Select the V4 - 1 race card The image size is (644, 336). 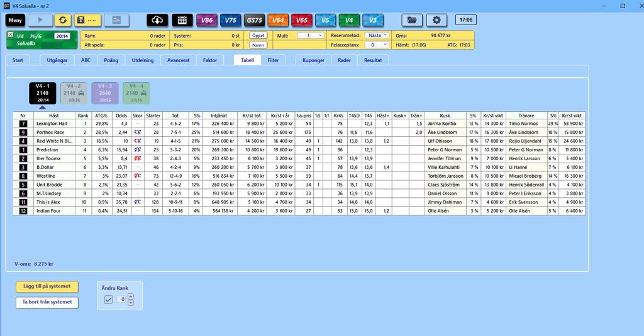[x=43, y=93]
